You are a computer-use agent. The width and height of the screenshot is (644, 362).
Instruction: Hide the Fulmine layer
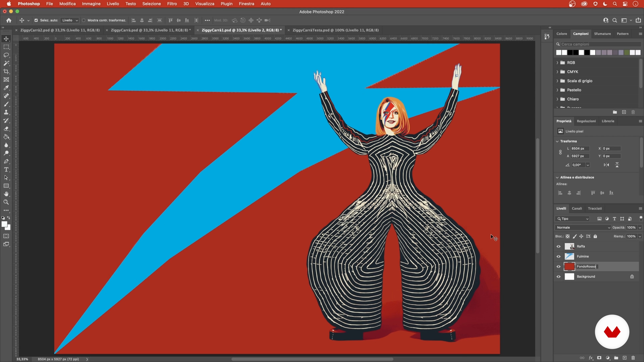click(x=558, y=256)
